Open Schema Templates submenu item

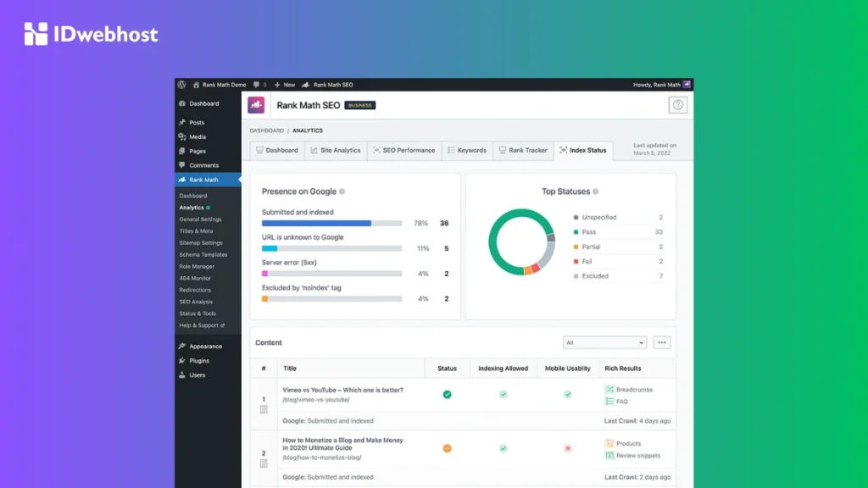pos(203,254)
